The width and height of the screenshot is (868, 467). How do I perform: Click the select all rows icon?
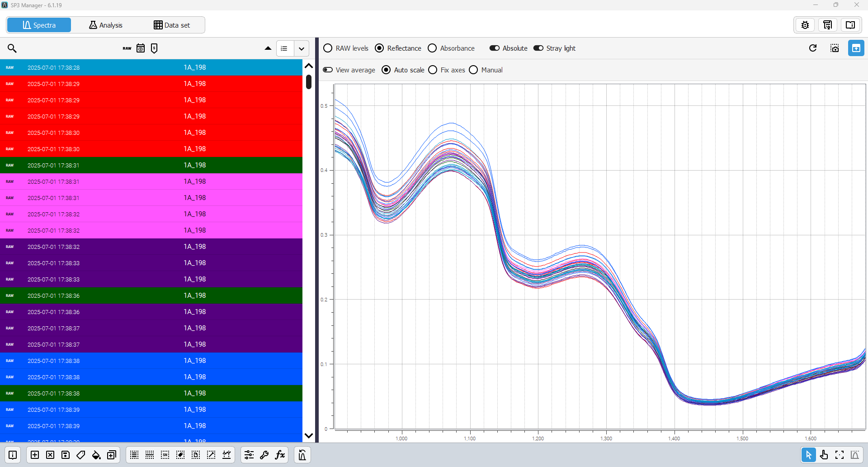pyautogui.click(x=134, y=455)
